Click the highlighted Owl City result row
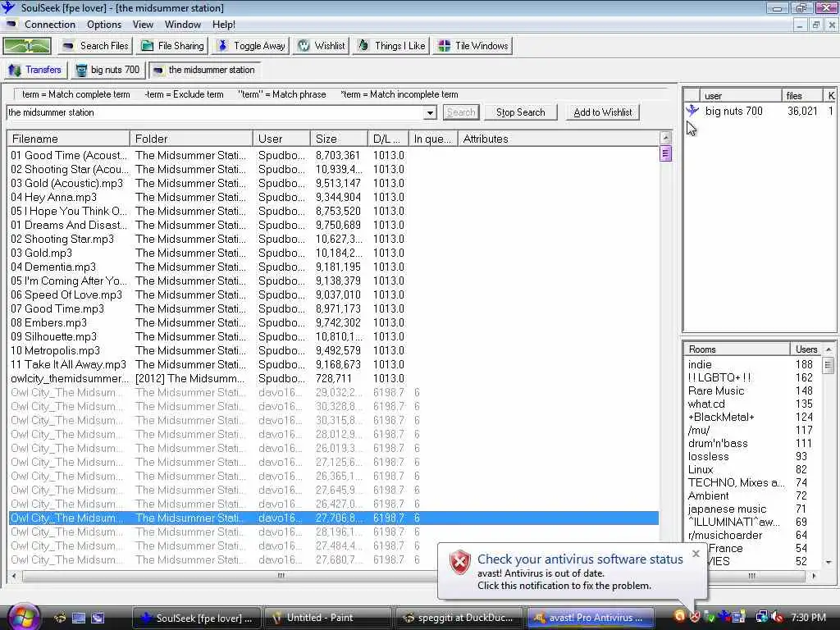Image resolution: width=840 pixels, height=630 pixels. (x=333, y=518)
